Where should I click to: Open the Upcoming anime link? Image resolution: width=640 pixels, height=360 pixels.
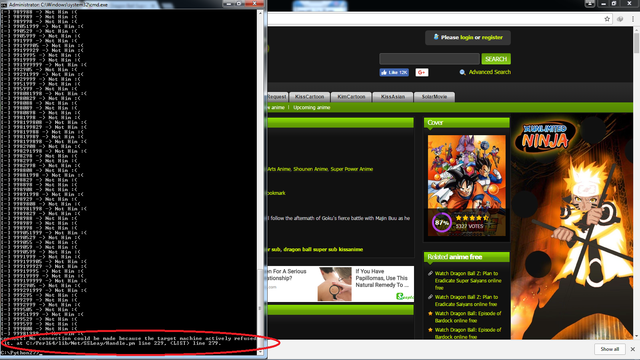(312, 108)
